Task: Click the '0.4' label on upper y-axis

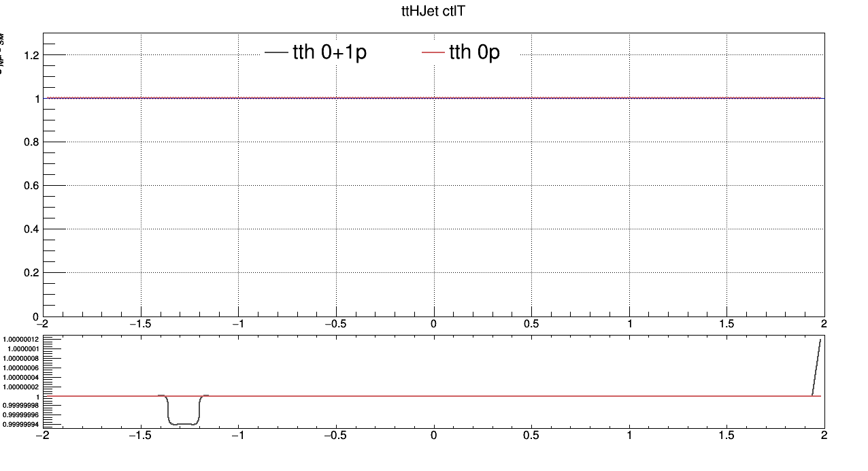Action: click(31, 229)
